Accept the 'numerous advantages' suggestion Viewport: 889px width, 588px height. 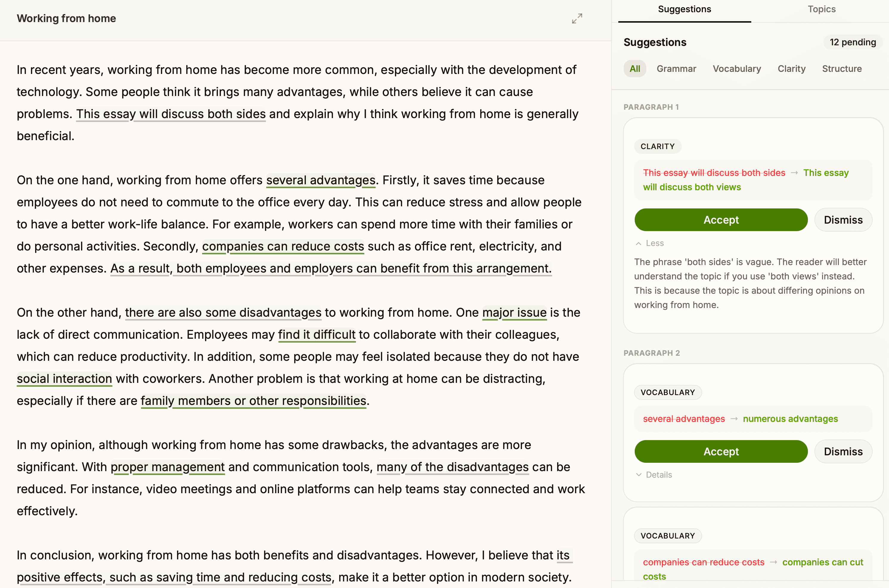click(x=721, y=451)
